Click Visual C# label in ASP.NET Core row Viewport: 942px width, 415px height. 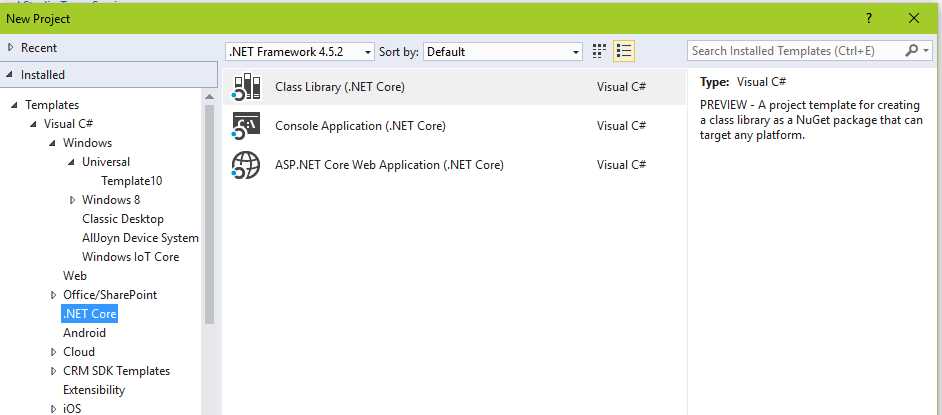[621, 165]
